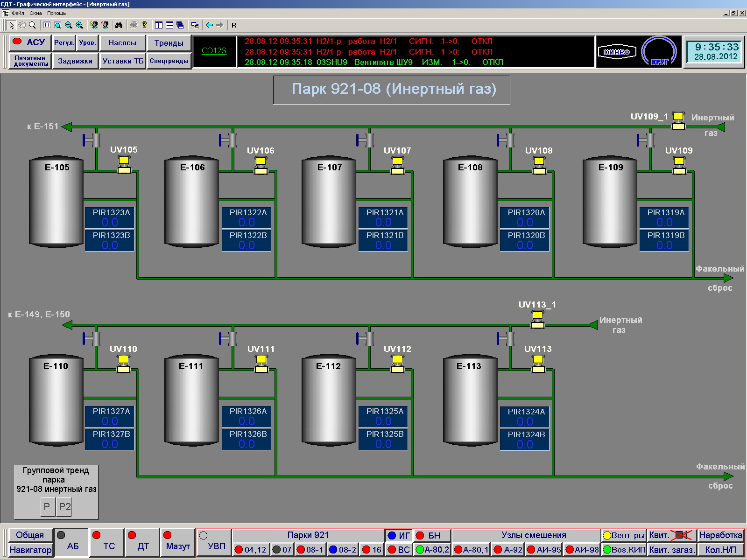747x560 pixels.
Task: Open search with the binoculars icon
Action: click(x=119, y=25)
